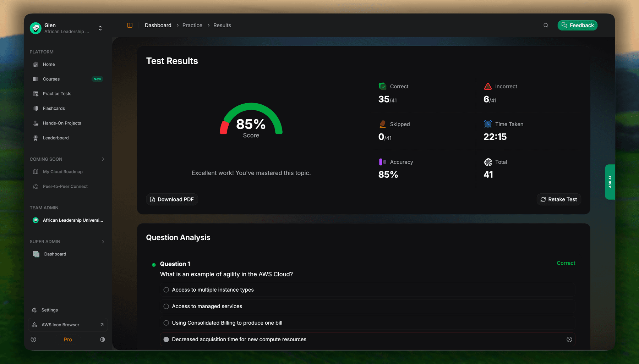Click the Question 1 heading
This screenshot has width=639, height=364.
coord(175,264)
